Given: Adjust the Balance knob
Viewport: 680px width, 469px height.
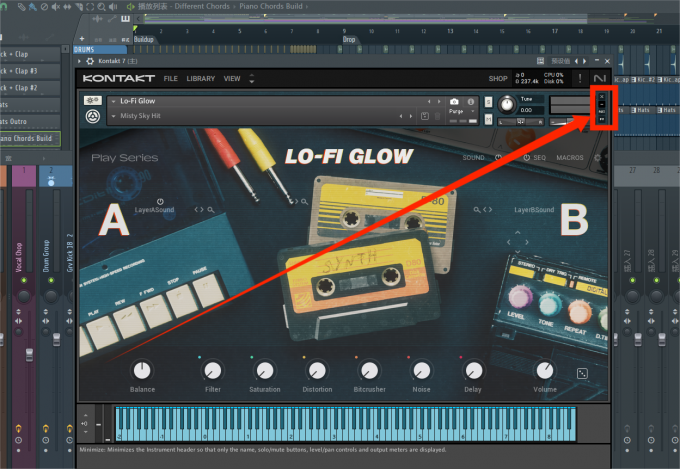Looking at the screenshot, I should pyautogui.click(x=142, y=371).
